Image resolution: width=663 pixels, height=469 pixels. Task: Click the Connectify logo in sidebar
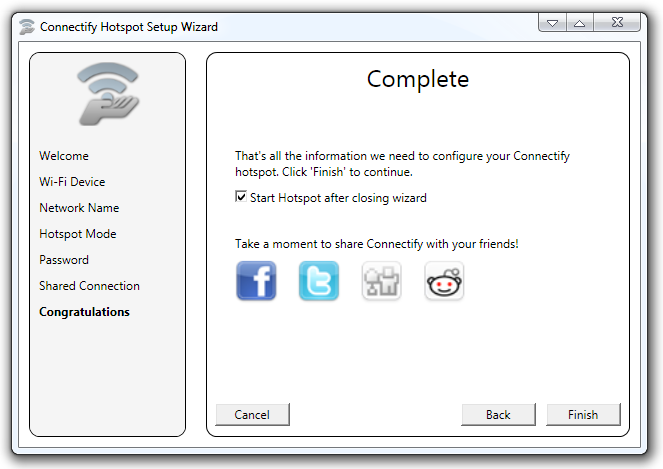coord(108,93)
